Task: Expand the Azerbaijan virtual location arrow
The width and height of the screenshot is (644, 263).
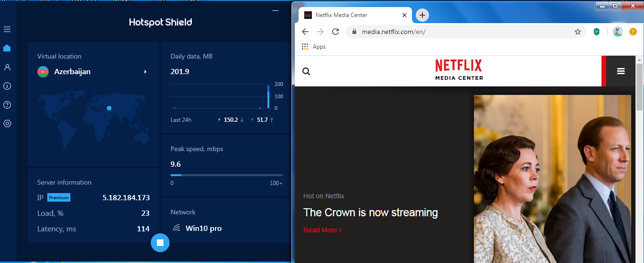Action: coord(146,72)
